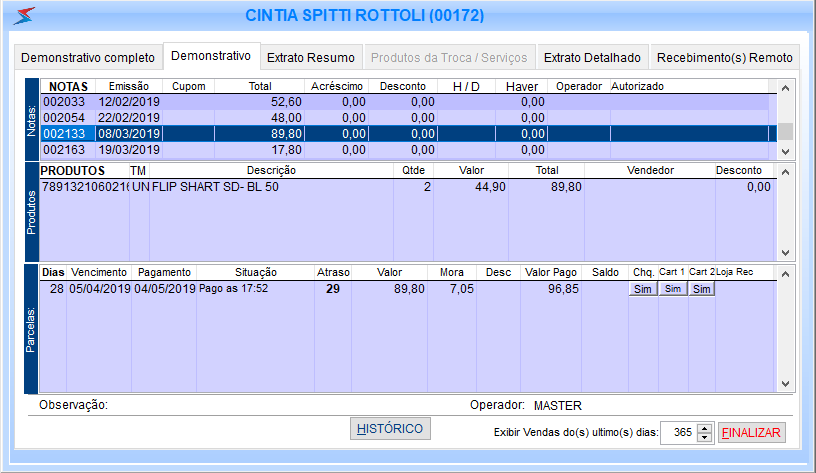Screen dimensions: 816x473
Task: Click the Notas scrollbar thumb
Action: [x=785, y=132]
